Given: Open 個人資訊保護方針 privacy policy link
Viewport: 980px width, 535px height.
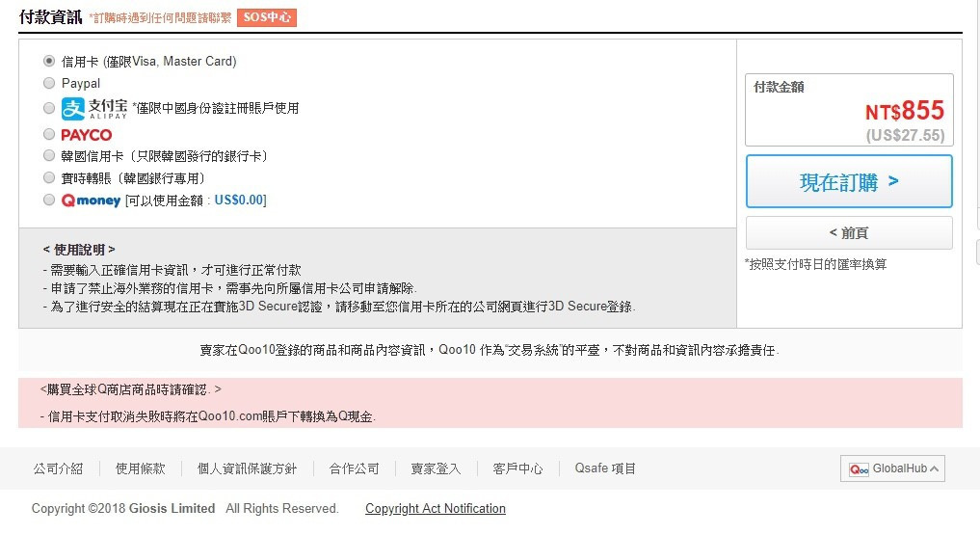Looking at the screenshot, I should pyautogui.click(x=247, y=468).
